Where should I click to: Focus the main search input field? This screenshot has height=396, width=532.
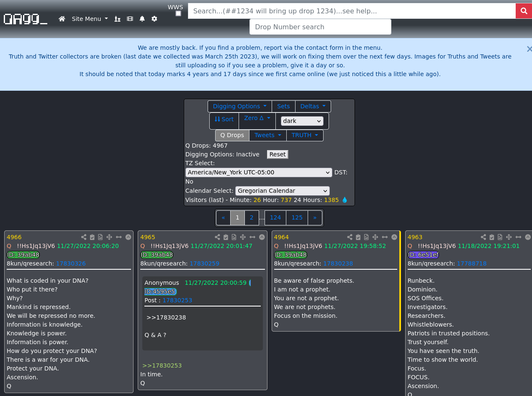tap(352, 11)
